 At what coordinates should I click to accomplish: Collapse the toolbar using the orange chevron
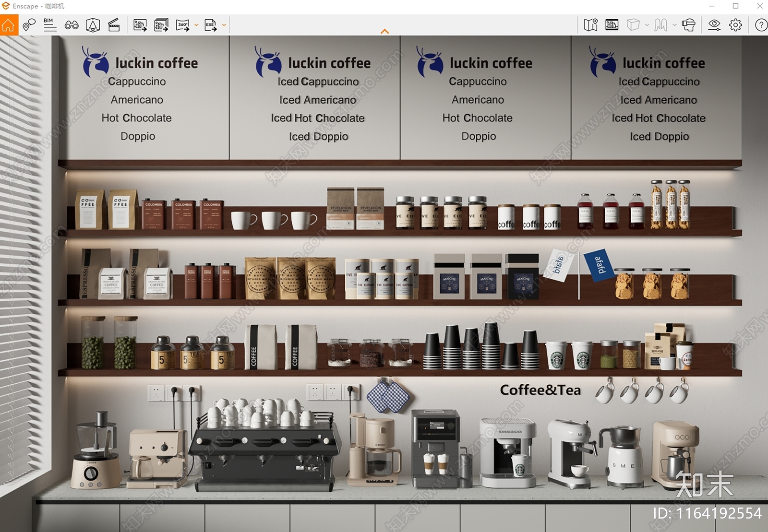click(x=384, y=31)
